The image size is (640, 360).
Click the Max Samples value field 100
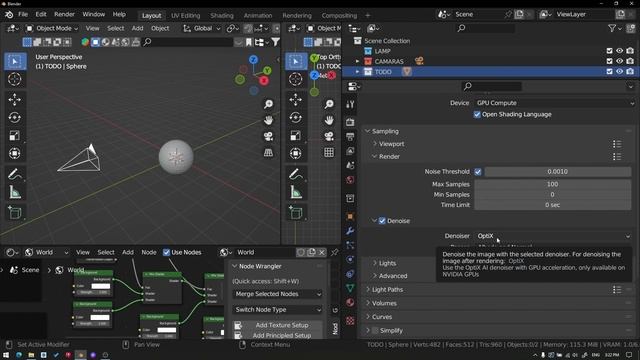pos(552,184)
